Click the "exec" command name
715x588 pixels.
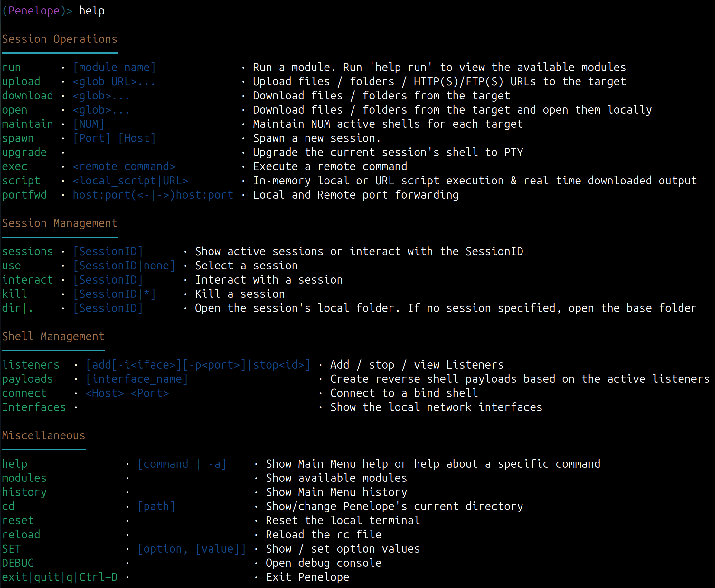[14, 167]
